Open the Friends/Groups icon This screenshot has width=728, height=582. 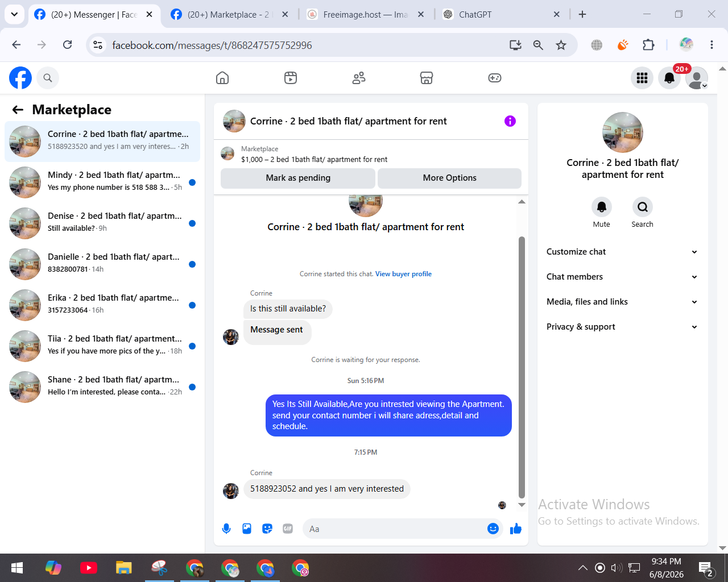click(x=359, y=78)
